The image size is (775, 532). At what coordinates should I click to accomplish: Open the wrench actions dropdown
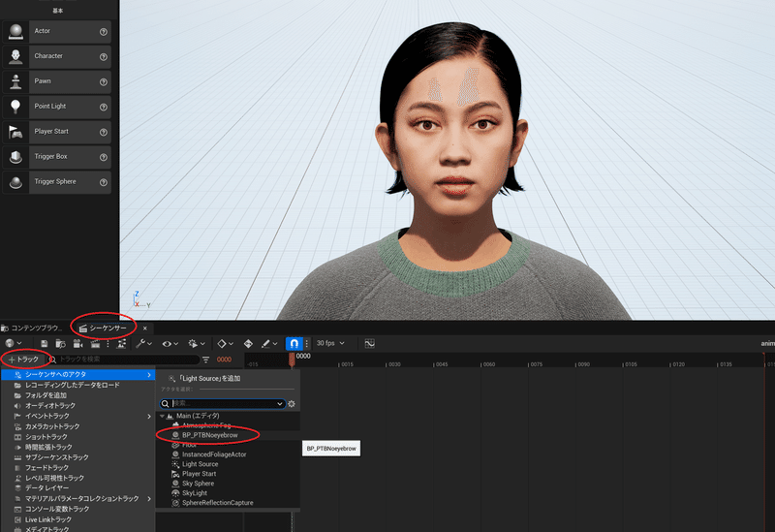[x=143, y=343]
